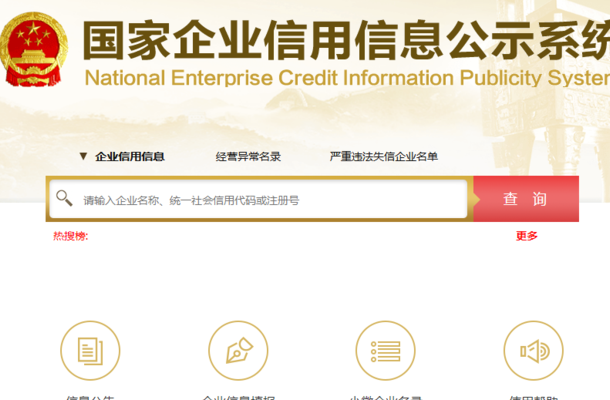Click the National Enterprise Credit Information English heading

(347, 78)
